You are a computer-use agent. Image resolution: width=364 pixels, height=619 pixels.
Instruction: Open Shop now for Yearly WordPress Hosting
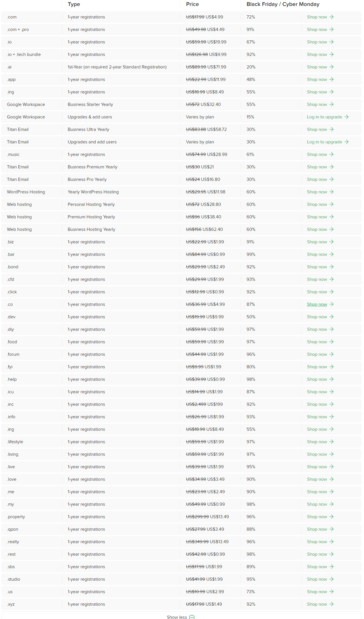pos(317,192)
